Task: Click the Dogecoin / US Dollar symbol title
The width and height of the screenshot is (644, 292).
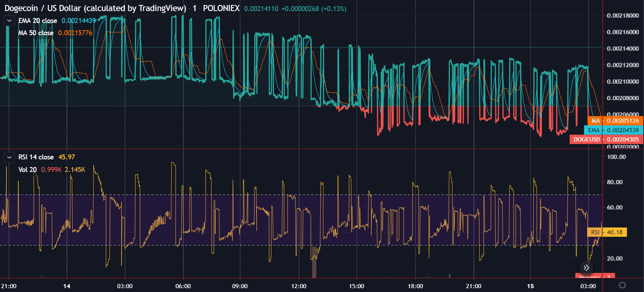Action: (x=95, y=8)
